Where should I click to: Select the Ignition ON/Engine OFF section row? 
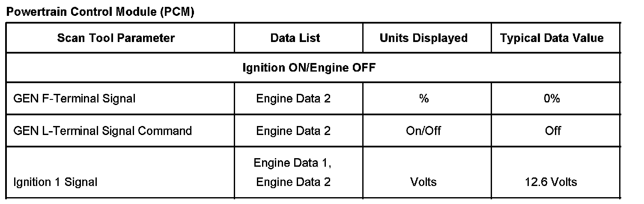(309, 68)
